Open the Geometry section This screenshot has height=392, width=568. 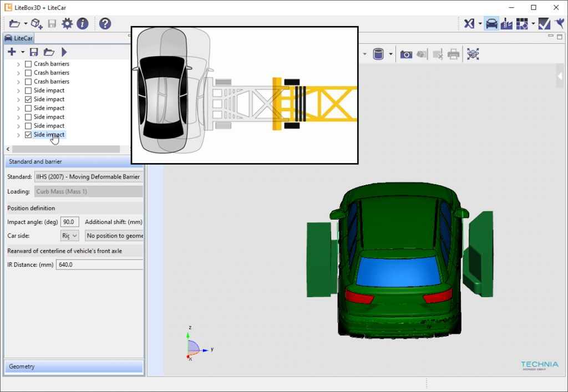coord(74,366)
